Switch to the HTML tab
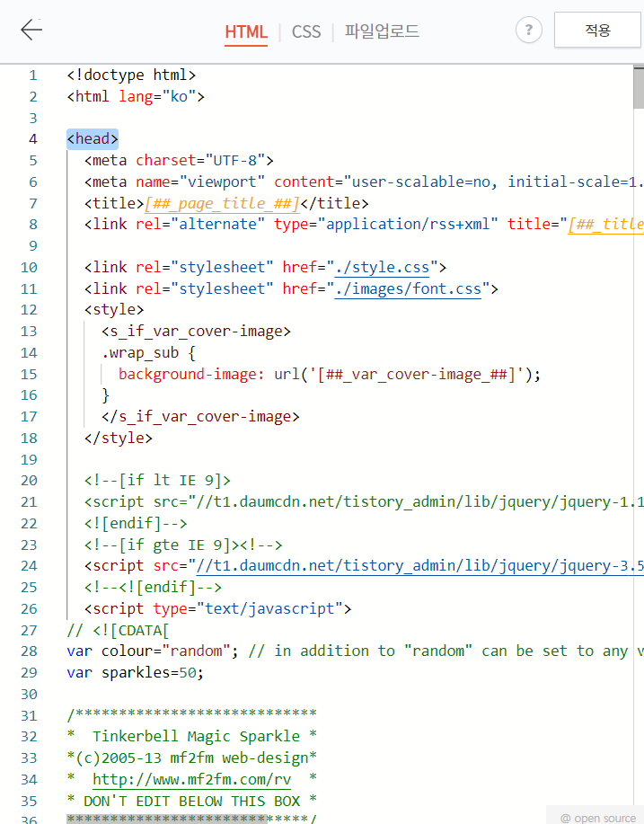The height and width of the screenshot is (824, 644). click(246, 32)
